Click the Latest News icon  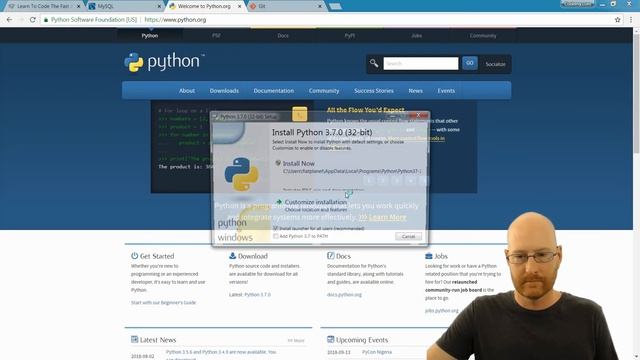tap(134, 339)
